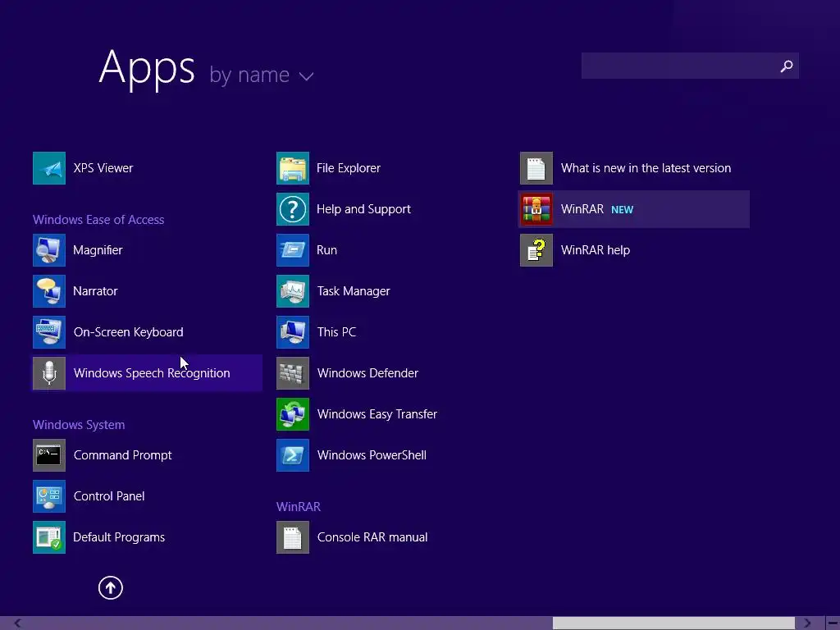Click the Run icon
Viewport: 840px width, 630px height.
click(293, 250)
